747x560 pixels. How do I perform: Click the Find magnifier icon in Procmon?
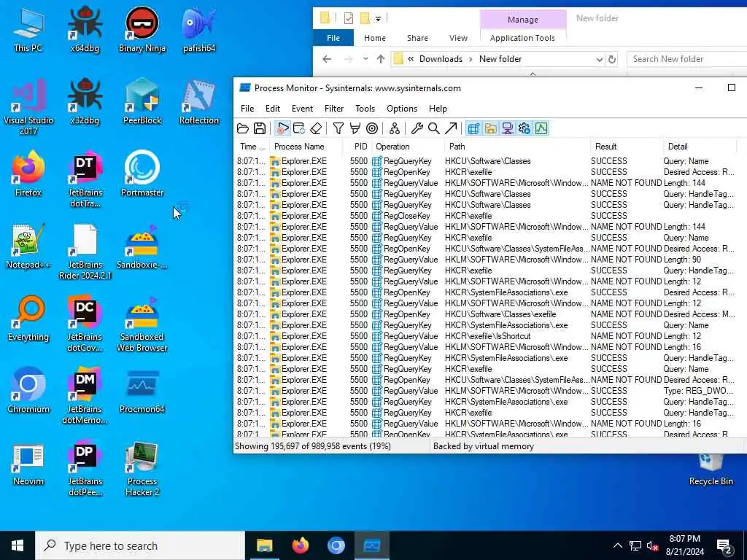click(x=433, y=128)
